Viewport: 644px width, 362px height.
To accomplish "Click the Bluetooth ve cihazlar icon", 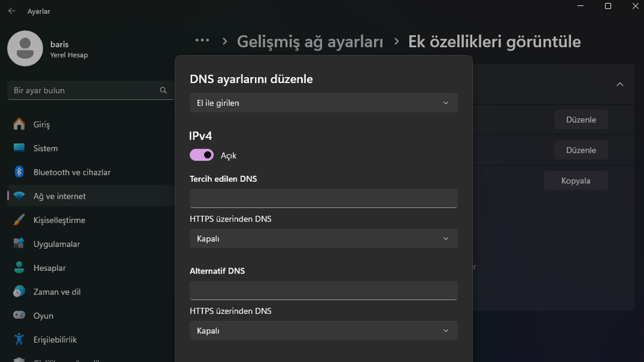I will [x=18, y=172].
